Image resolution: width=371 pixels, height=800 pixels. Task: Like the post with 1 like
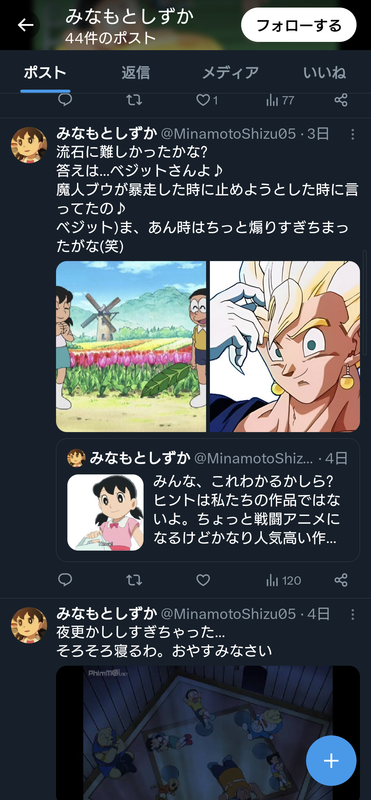(207, 100)
